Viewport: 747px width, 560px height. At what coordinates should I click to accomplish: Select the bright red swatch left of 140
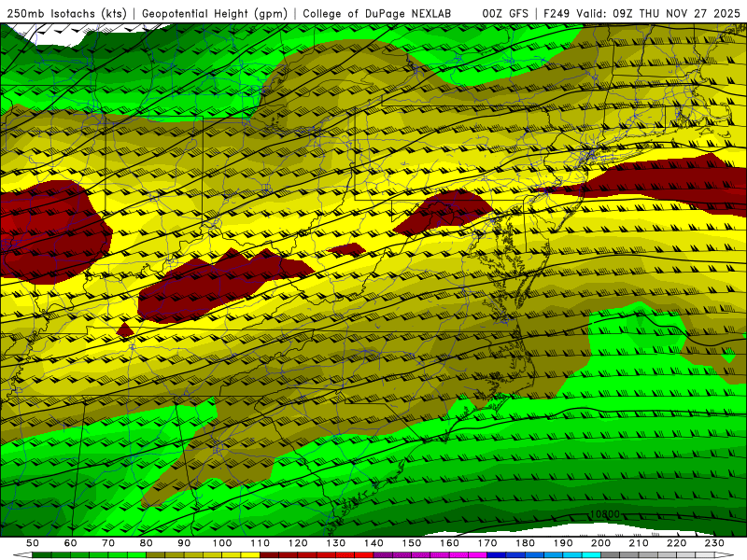pyautogui.click(x=364, y=555)
